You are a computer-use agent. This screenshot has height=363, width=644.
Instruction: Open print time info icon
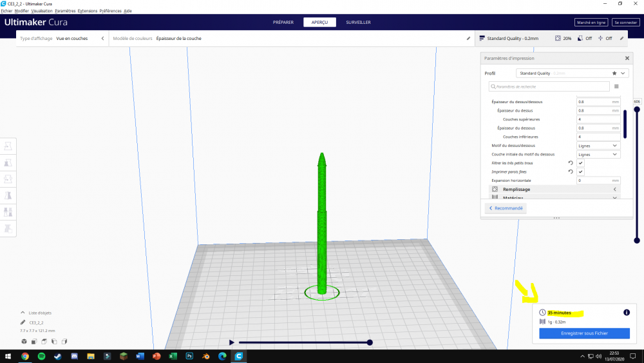click(x=627, y=313)
